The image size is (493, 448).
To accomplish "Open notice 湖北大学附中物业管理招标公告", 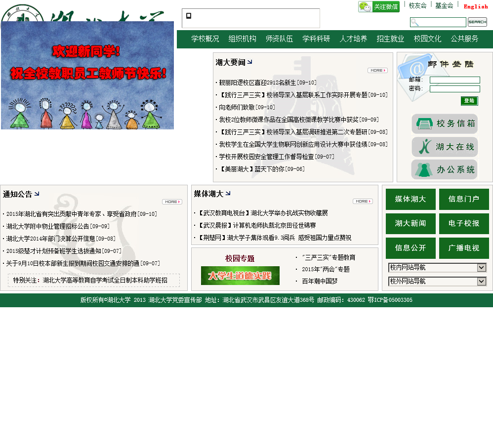I will point(47,226).
